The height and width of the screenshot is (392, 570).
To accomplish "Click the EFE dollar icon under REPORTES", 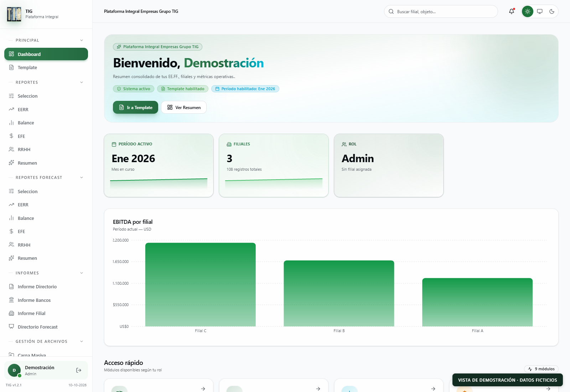I will [11, 136].
